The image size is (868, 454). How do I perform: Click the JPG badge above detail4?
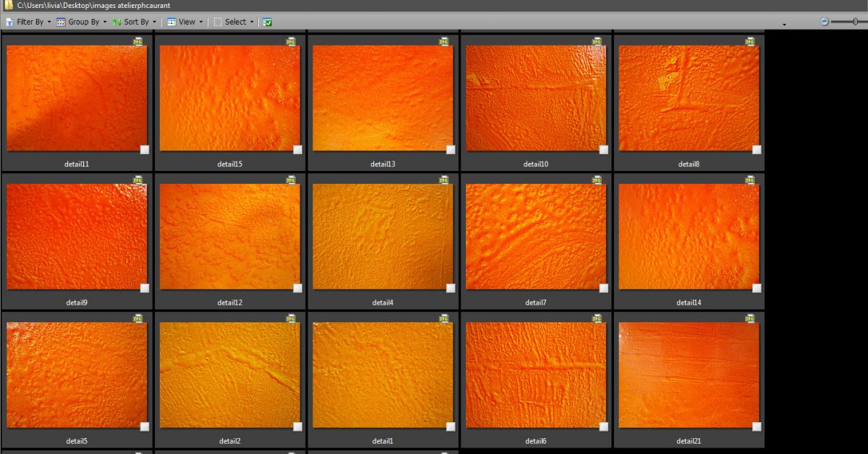click(x=444, y=180)
